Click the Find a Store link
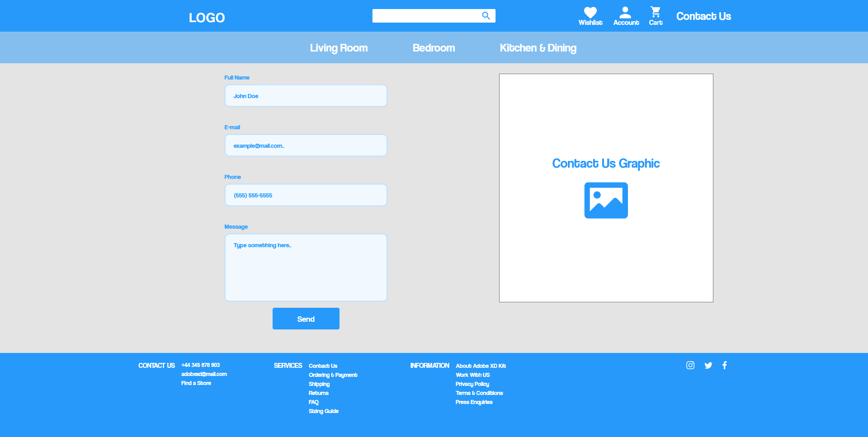The height and width of the screenshot is (437, 868). [x=196, y=383]
